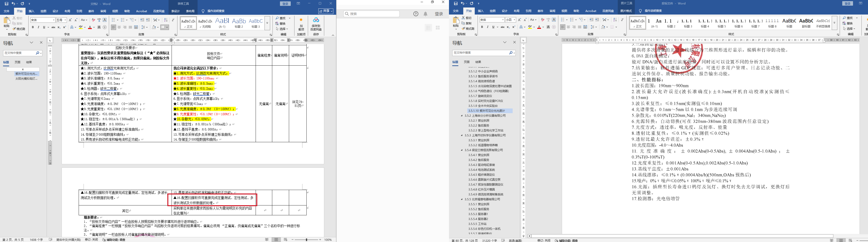The height and width of the screenshot is (242, 868).
Task: Close navigation pane in left Word
Action: tap(41, 42)
